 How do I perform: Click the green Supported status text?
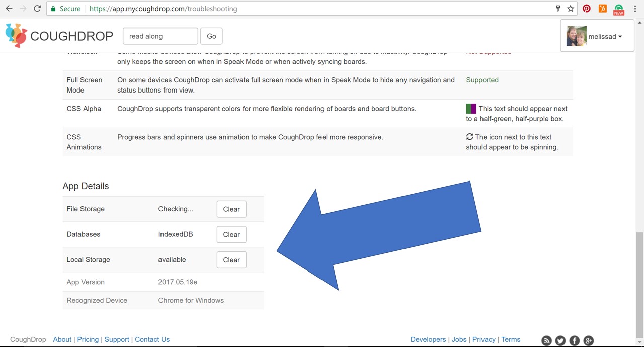[x=482, y=80]
